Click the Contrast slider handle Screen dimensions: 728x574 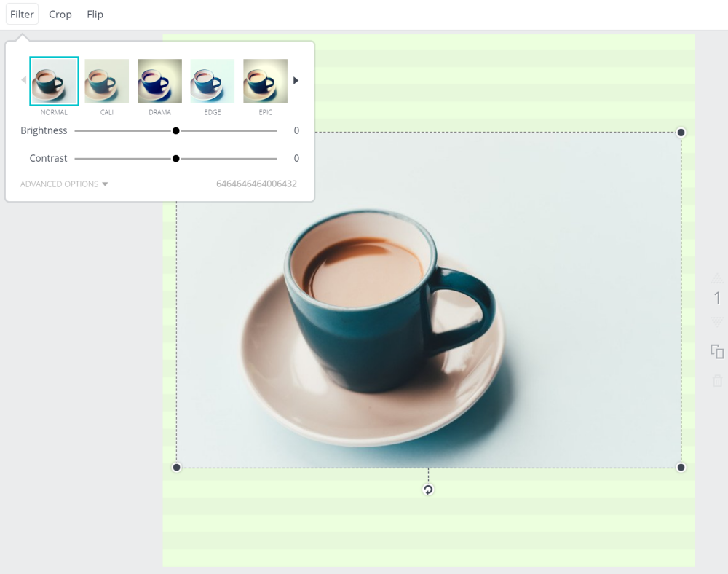pyautogui.click(x=176, y=159)
